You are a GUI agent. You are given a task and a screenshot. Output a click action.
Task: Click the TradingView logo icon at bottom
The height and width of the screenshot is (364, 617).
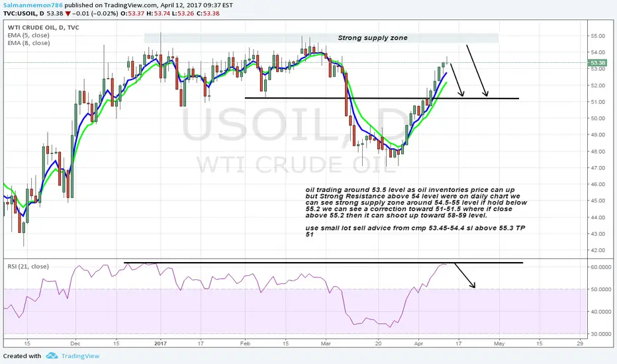pos(52,356)
